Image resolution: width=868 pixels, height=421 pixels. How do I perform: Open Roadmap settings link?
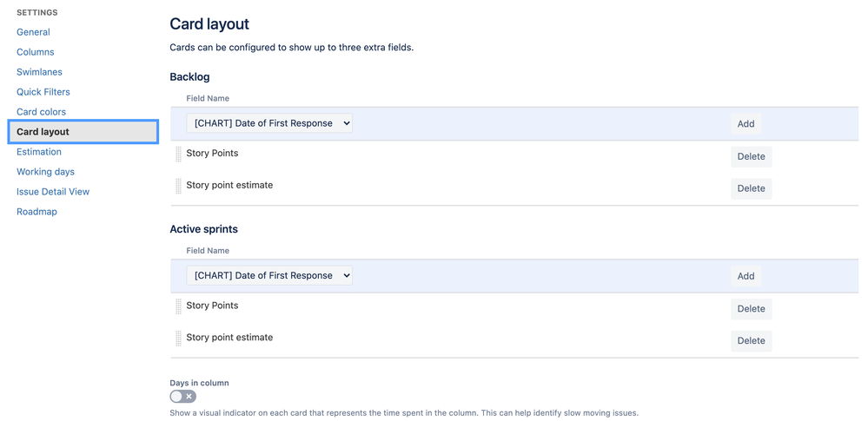pyautogui.click(x=36, y=211)
